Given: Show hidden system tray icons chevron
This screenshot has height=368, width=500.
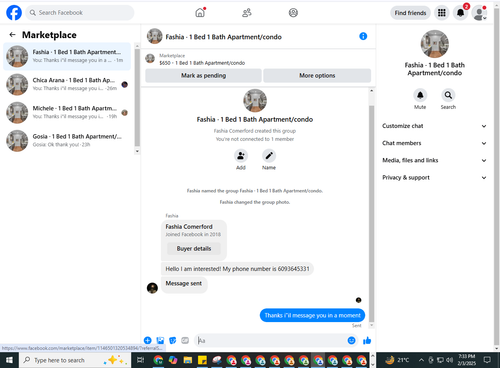Looking at the screenshot, I should (x=421, y=360).
